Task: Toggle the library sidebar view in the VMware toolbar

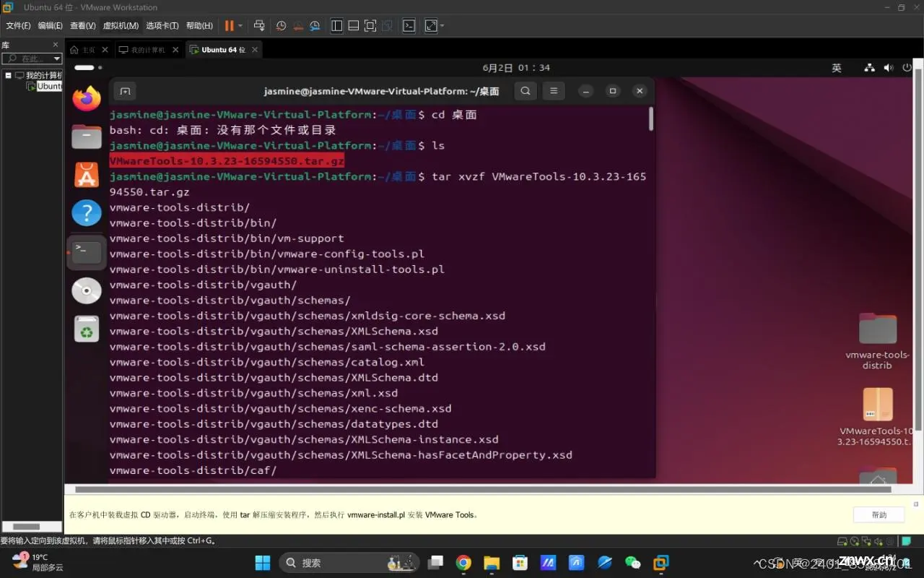Action: coord(336,25)
